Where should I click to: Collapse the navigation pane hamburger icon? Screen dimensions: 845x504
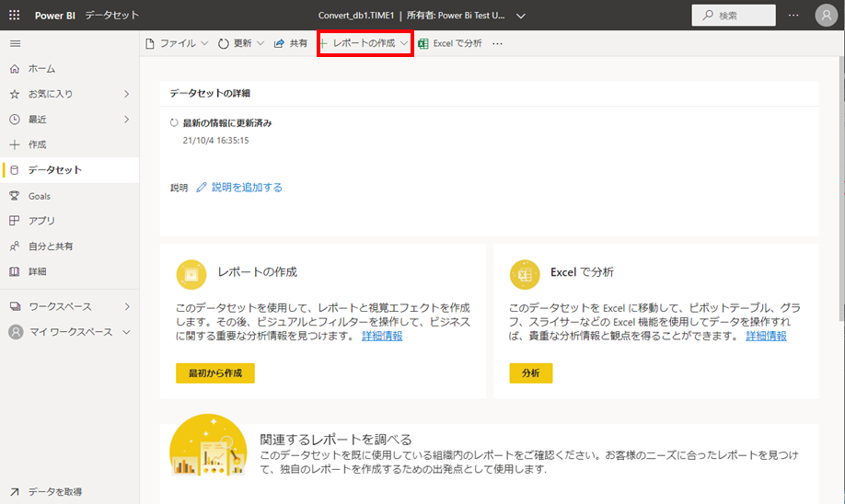pyautogui.click(x=14, y=43)
